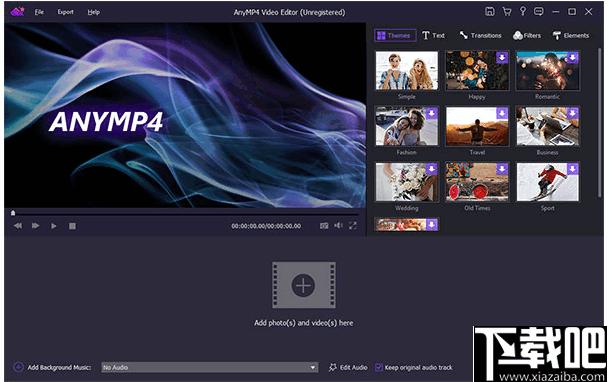Download the Happy theme via its arrow icon
Viewport: 609px width, 382px height.
[x=502, y=58]
